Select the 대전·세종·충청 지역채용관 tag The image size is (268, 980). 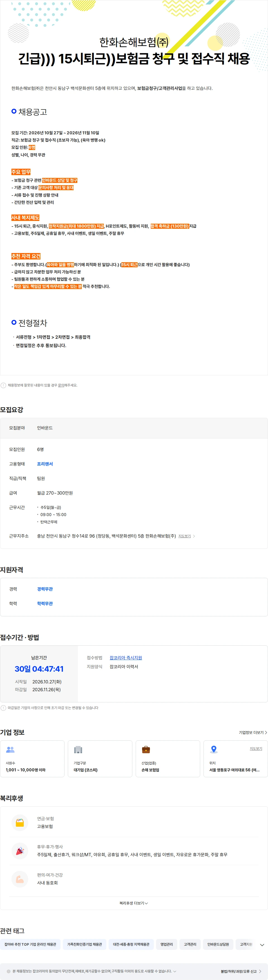[x=131, y=944]
